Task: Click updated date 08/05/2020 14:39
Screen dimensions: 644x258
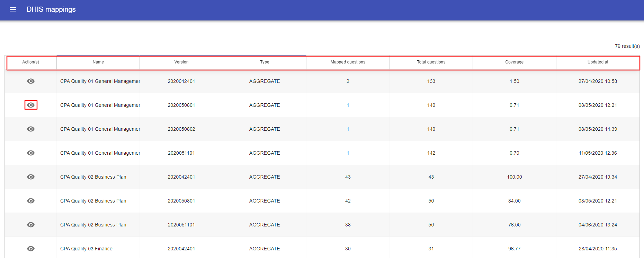Action: point(598,129)
